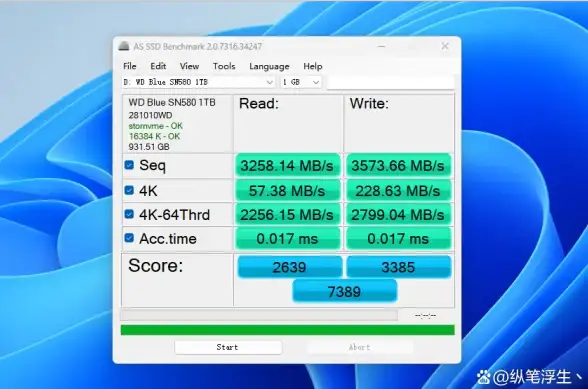Screen dimensions: 588x389
Task: Click the Write column header
Action: 369,103
